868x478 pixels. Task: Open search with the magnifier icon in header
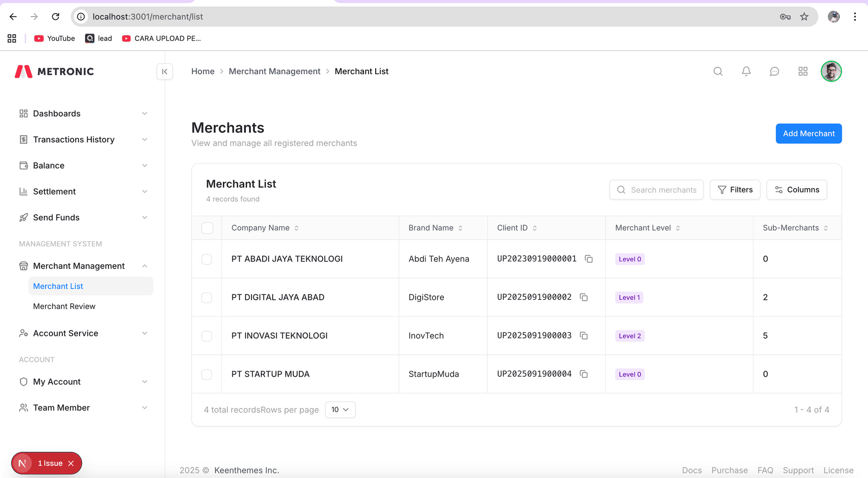point(718,71)
